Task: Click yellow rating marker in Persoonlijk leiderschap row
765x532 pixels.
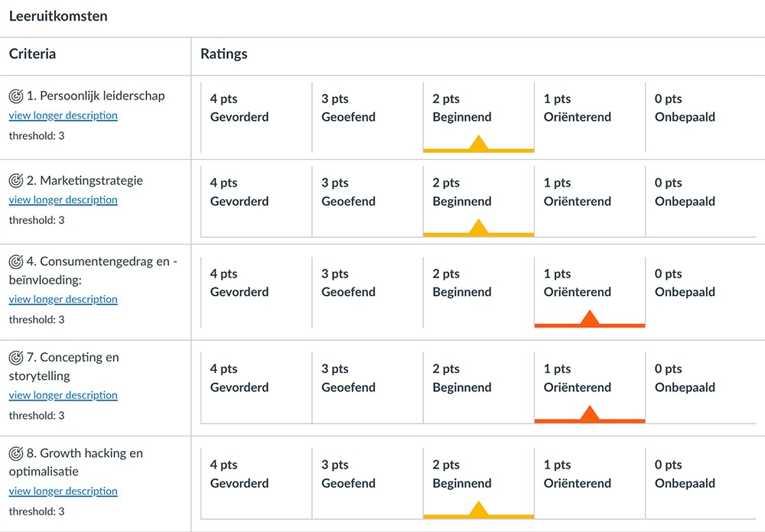Action: pyautogui.click(x=479, y=143)
